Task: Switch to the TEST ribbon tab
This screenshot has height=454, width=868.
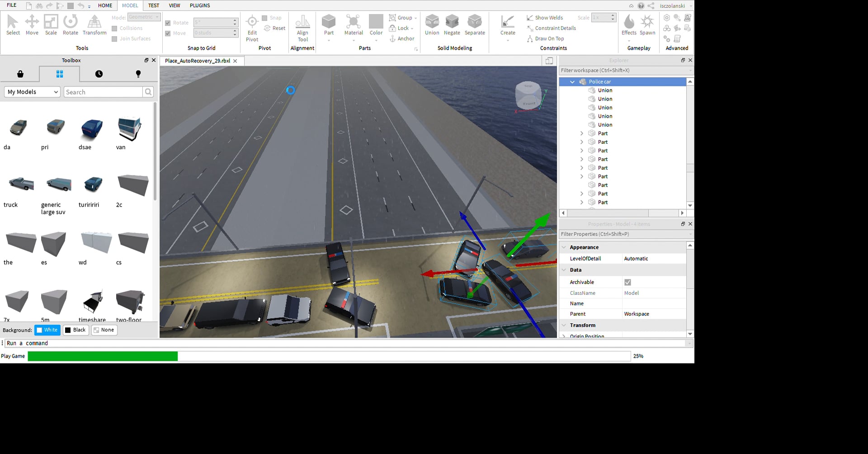Action: pyautogui.click(x=154, y=5)
